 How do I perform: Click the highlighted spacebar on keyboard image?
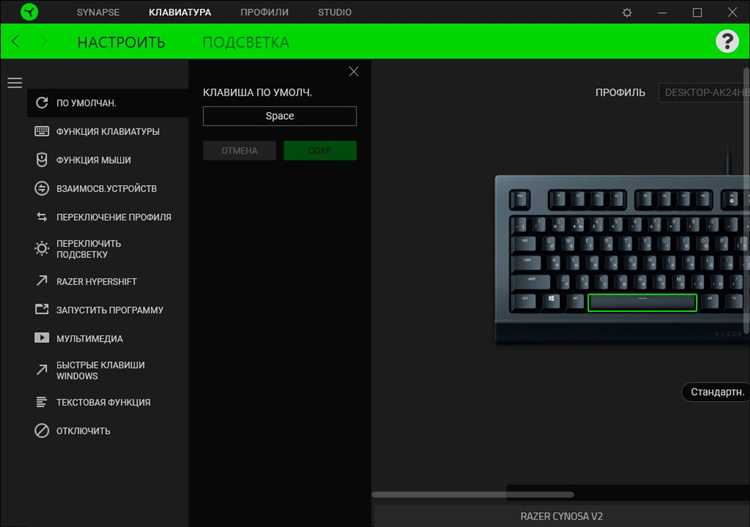pyautogui.click(x=642, y=303)
